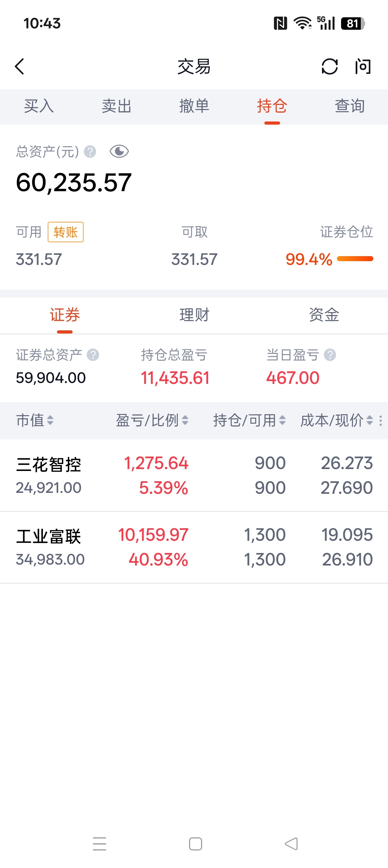Tap Android recent apps menu icon
Image resolution: width=388 pixels, height=868 pixels.
[100, 844]
